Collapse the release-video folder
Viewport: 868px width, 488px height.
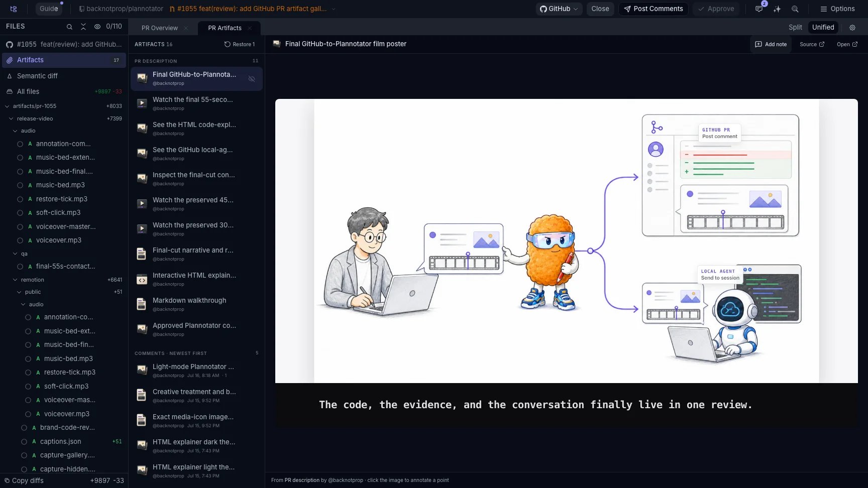(11, 118)
